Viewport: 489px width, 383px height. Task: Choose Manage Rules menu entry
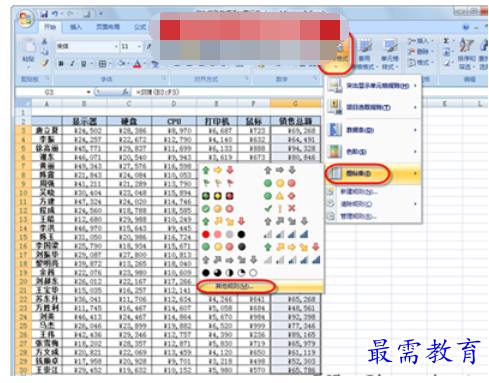373,216
